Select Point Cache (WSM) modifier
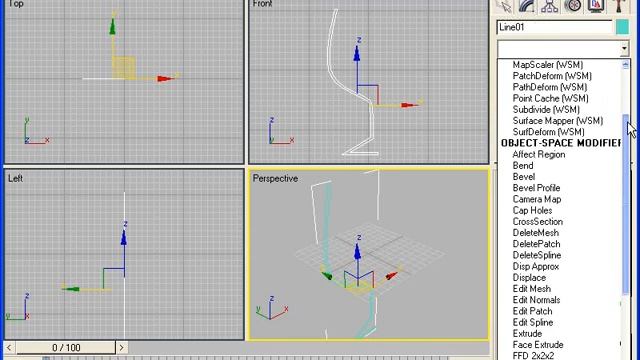Image resolution: width=640 pixels, height=360 pixels. pos(550,98)
